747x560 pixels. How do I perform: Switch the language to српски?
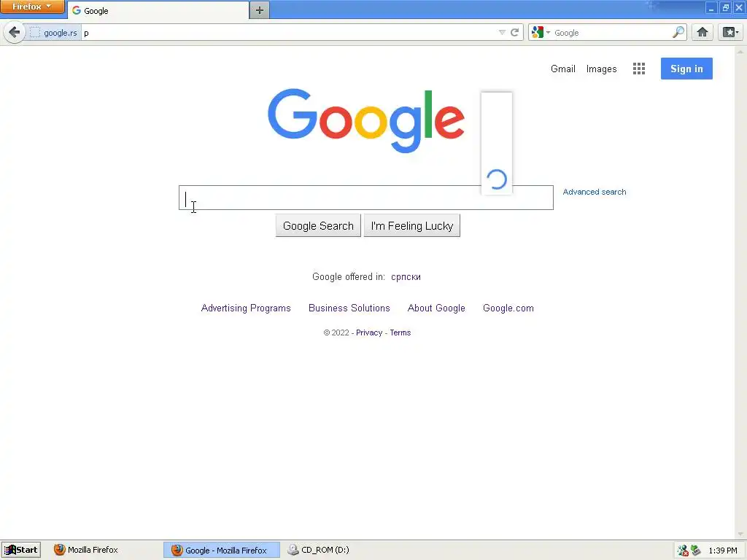[406, 276]
